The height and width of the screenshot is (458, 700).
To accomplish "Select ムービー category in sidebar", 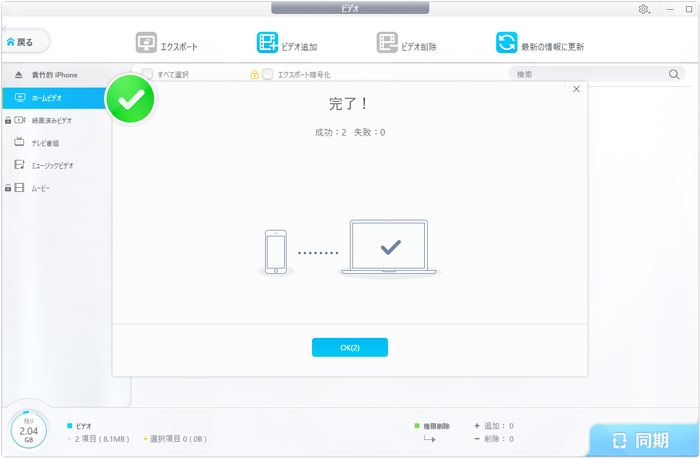I will click(46, 187).
